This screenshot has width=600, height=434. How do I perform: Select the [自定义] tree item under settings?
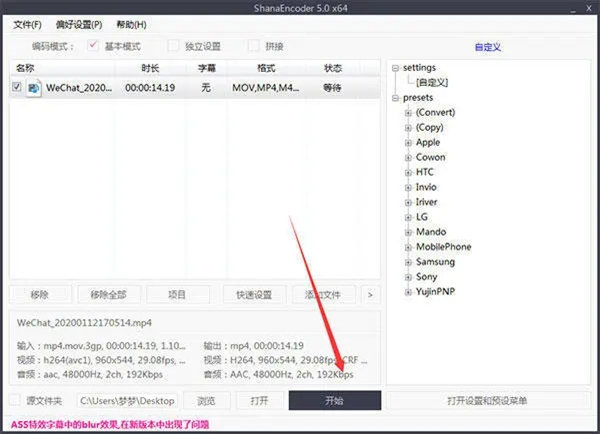433,83
